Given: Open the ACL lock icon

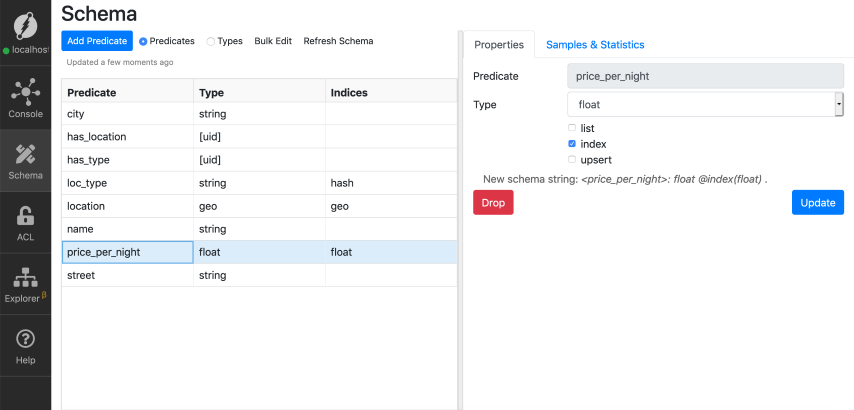Looking at the screenshot, I should pos(25,216).
